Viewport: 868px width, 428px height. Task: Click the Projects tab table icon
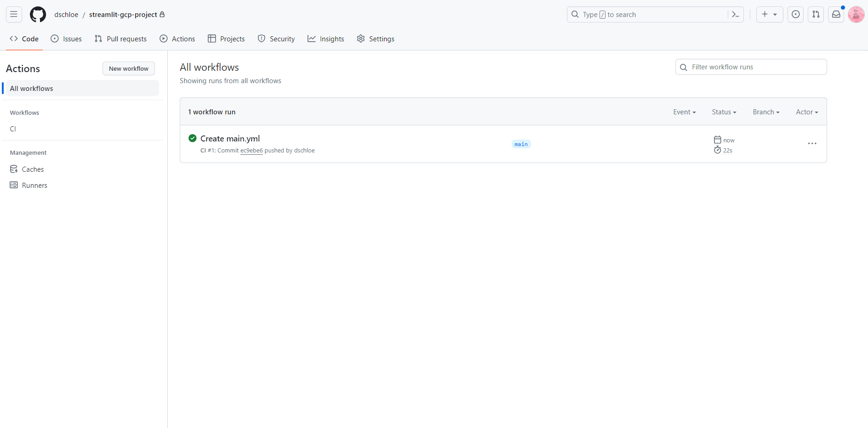coord(212,39)
